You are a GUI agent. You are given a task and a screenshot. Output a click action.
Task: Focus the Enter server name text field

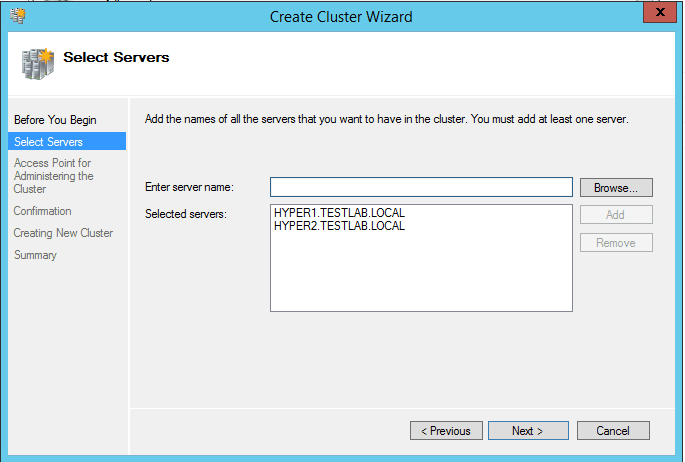421,187
